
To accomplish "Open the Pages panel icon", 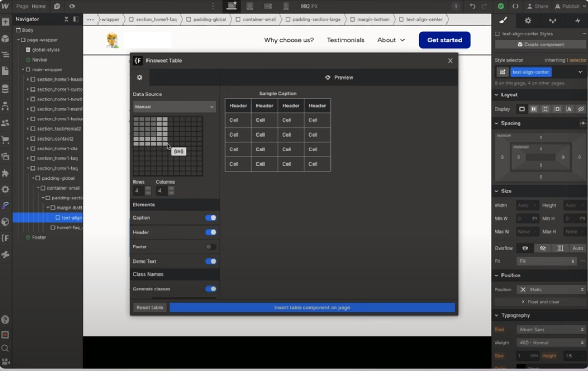I will click(x=5, y=71).
